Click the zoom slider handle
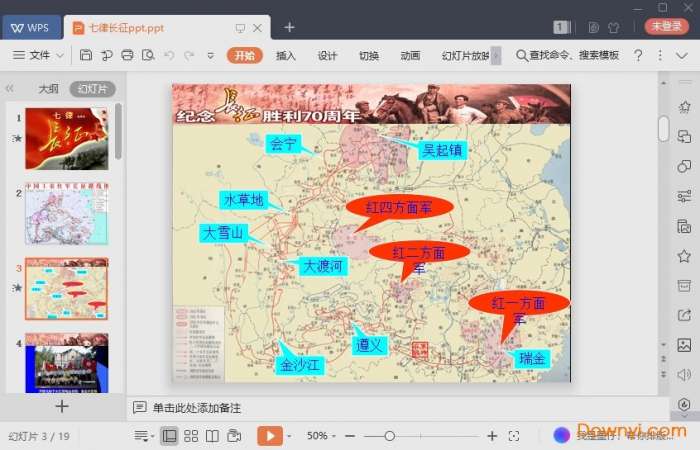 pyautogui.click(x=390, y=436)
